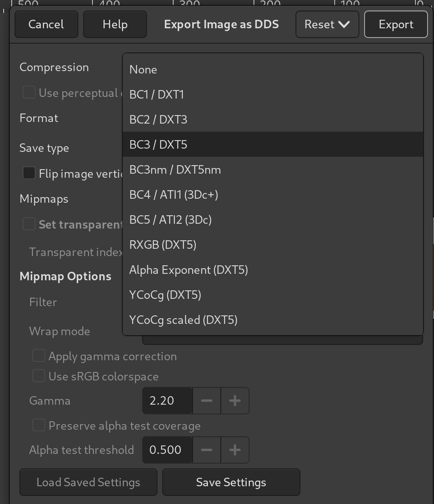Screen dimensions: 434x504
Task: Pick BC3nm / DXT5nm option
Action: click(273, 170)
